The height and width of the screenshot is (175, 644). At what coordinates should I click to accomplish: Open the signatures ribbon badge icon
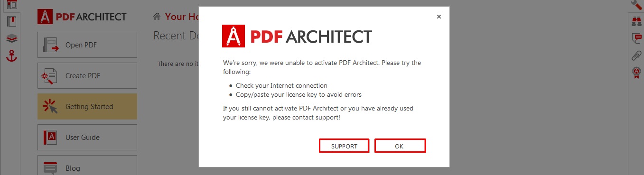636,73
